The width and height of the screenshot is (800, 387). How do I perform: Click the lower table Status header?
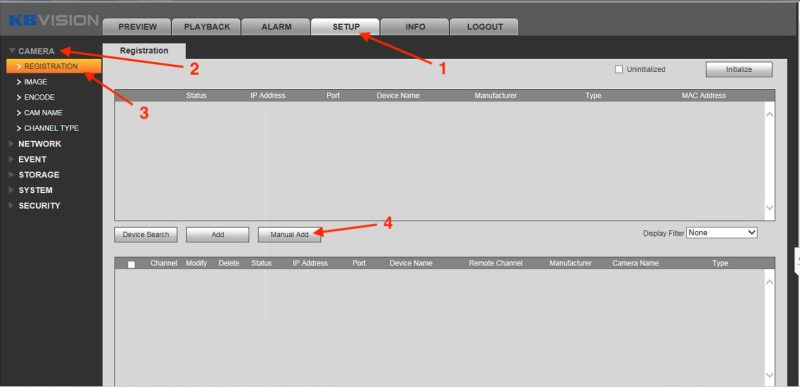point(261,263)
